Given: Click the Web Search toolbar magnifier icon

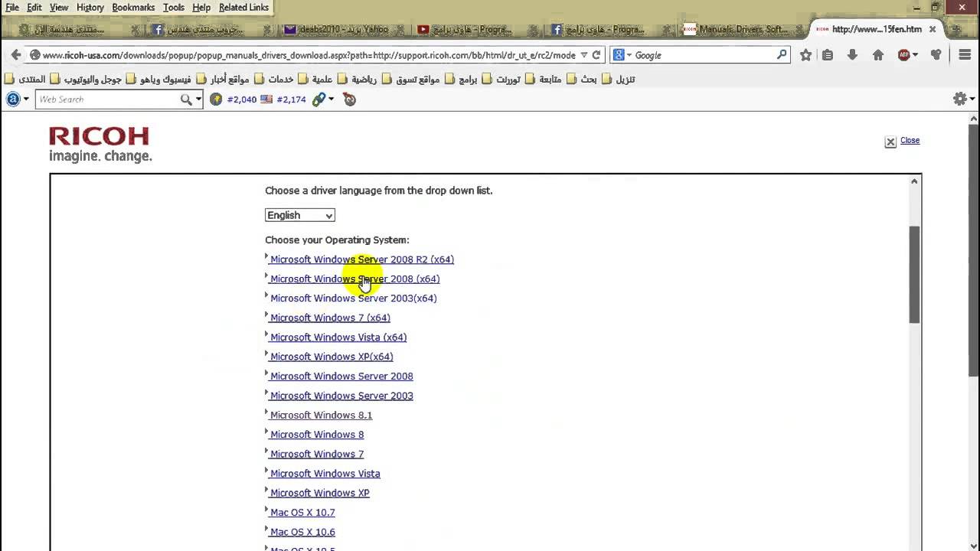Looking at the screenshot, I should 185,99.
